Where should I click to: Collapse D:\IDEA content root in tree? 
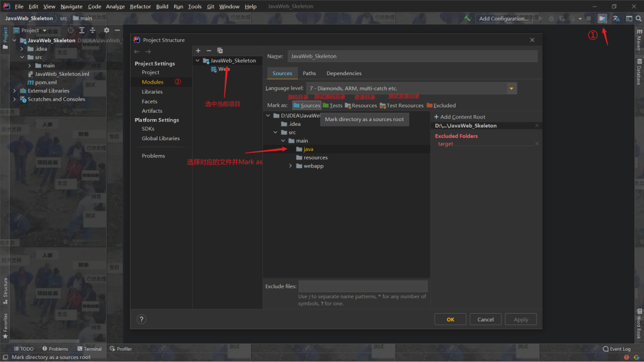268,116
